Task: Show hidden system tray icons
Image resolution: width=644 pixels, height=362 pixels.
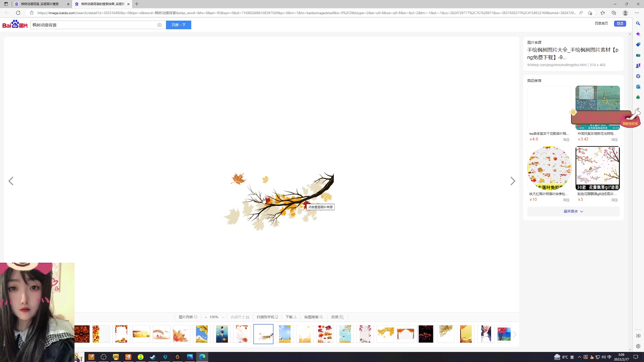Action: [x=579, y=357]
